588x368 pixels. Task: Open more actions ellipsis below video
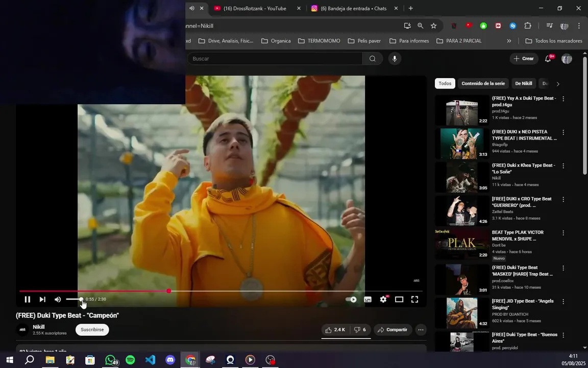tap(421, 330)
